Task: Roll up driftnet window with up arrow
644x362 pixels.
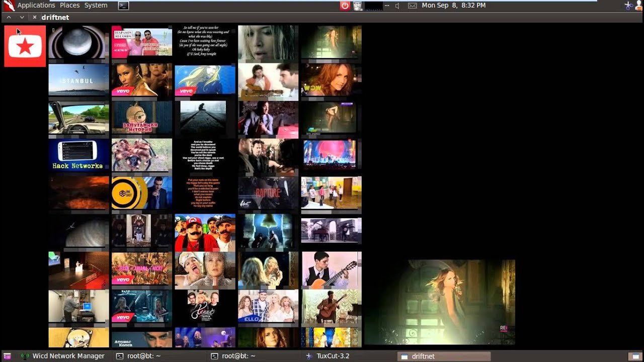Action: (9, 17)
